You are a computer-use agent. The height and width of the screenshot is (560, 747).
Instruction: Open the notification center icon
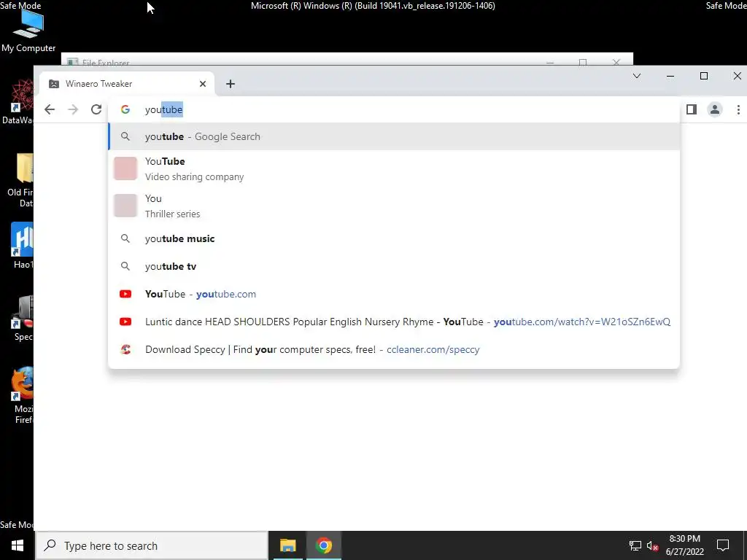click(x=723, y=545)
